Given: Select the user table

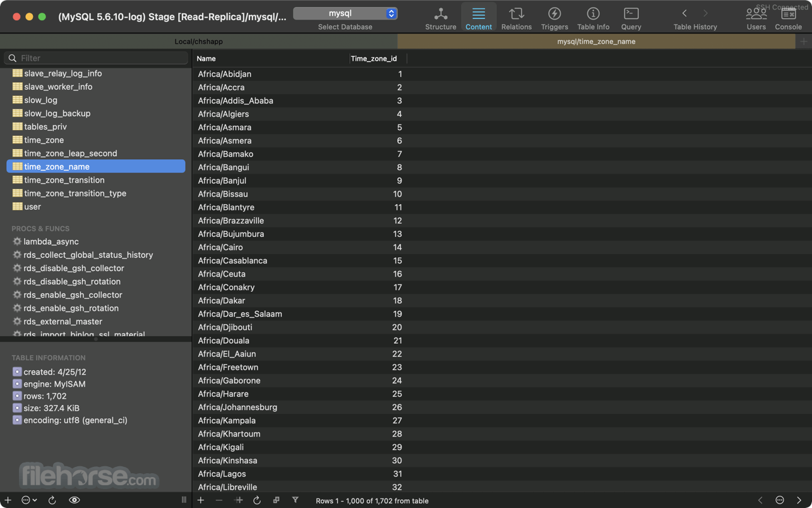Looking at the screenshot, I should point(96,207).
